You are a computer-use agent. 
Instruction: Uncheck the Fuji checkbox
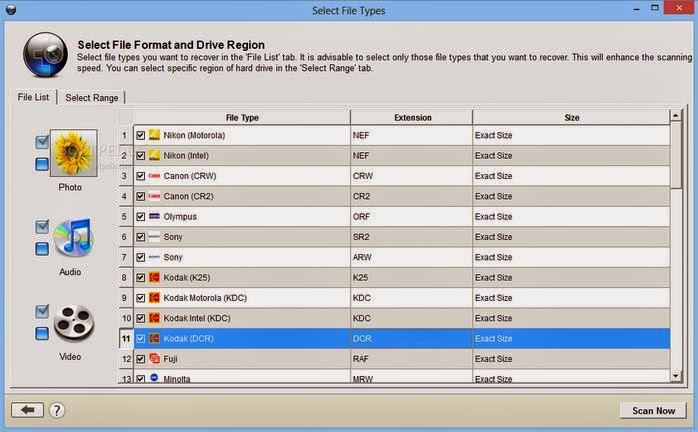pyautogui.click(x=141, y=359)
